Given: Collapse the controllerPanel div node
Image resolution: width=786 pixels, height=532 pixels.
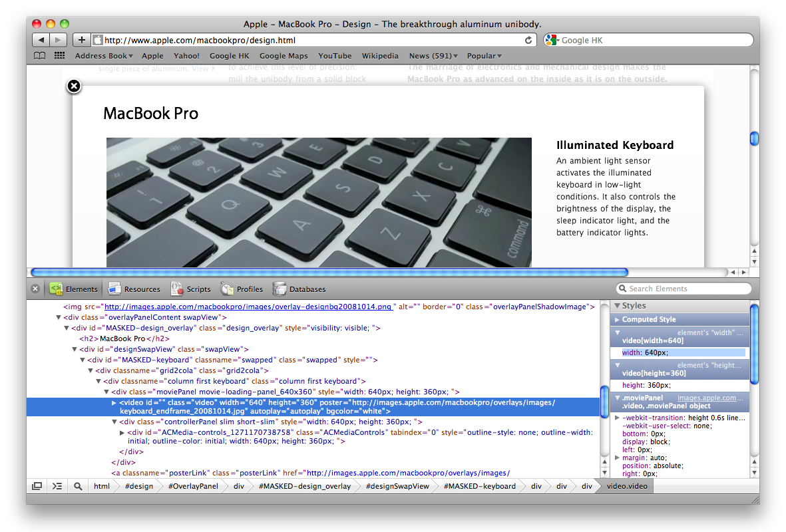Looking at the screenshot, I should (114, 422).
